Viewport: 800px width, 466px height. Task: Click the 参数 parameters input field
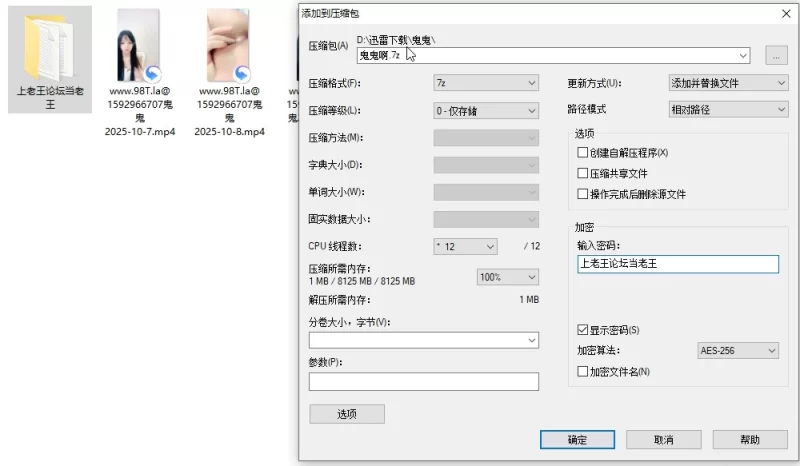tap(423, 382)
